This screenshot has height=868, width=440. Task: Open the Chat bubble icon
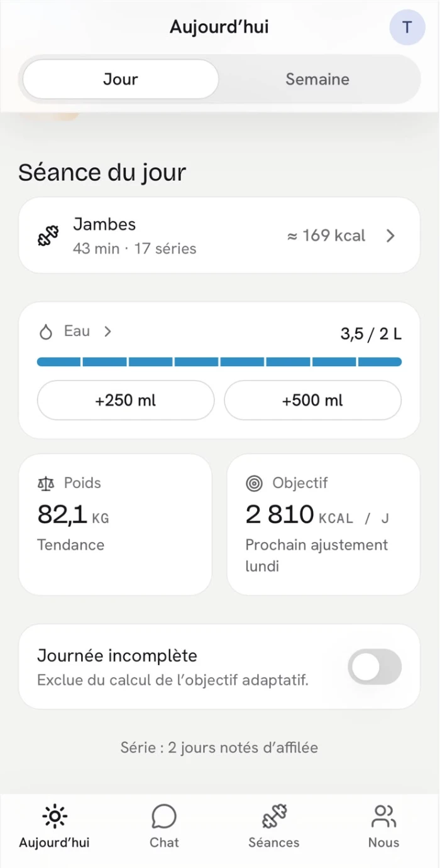[164, 816]
